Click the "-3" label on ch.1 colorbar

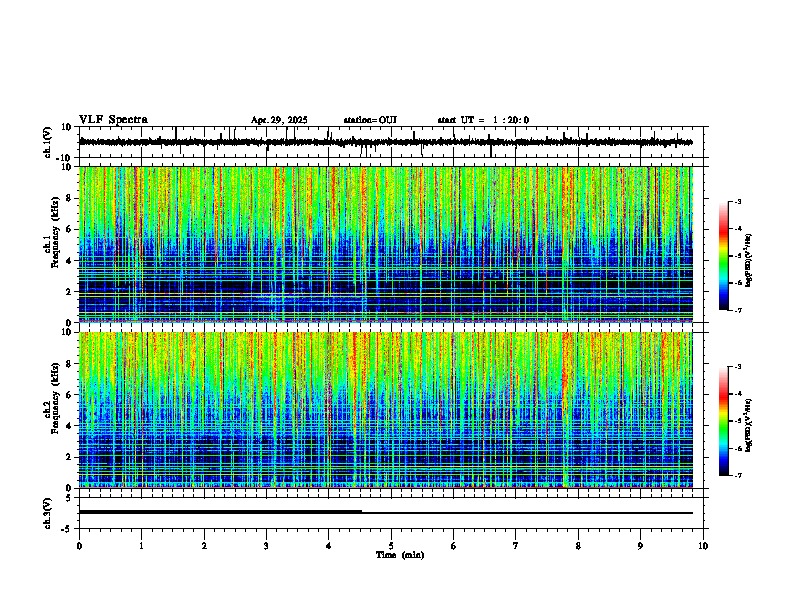(x=737, y=202)
